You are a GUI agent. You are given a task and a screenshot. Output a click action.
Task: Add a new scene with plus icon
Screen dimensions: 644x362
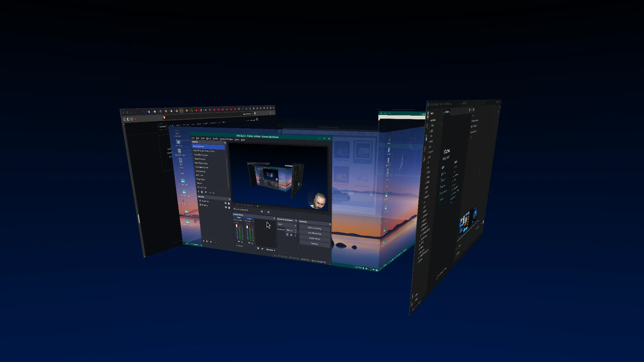199,192
